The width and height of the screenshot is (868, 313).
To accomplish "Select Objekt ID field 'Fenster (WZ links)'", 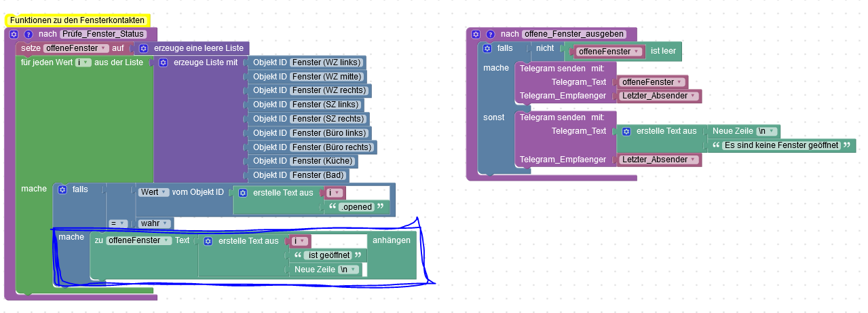I will [x=326, y=62].
